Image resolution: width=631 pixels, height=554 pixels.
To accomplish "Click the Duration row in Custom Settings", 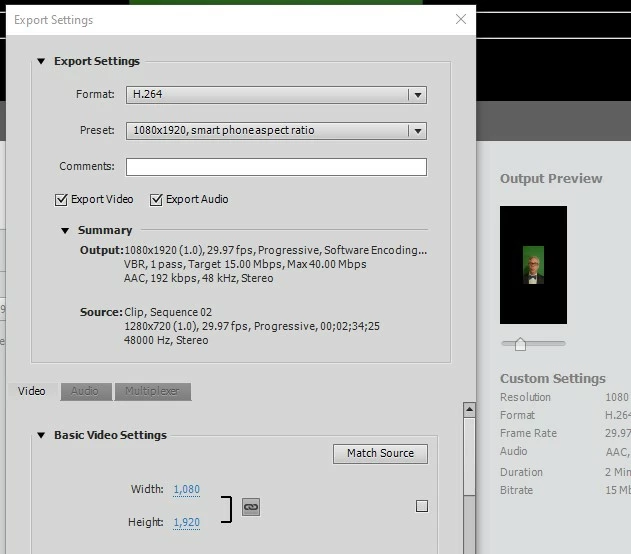I will pyautogui.click(x=565, y=472).
